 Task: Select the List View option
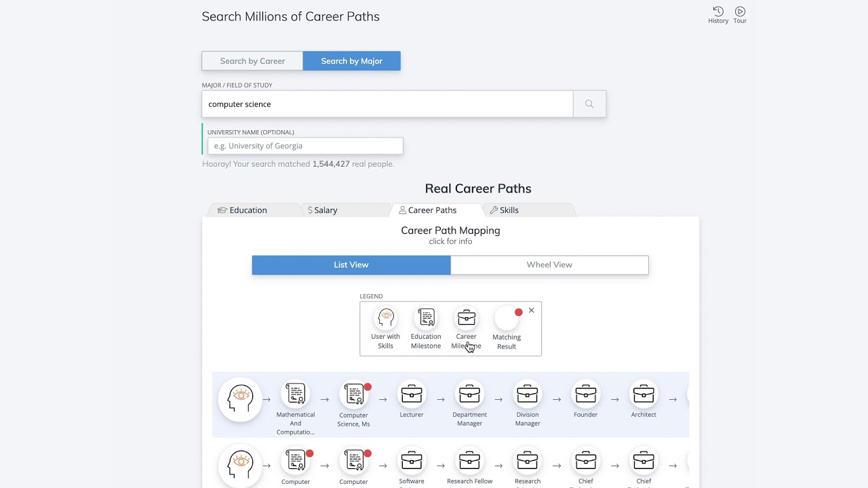click(351, 265)
